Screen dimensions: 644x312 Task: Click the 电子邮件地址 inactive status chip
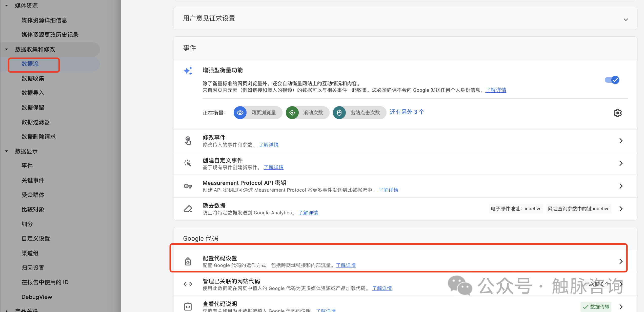(516, 209)
